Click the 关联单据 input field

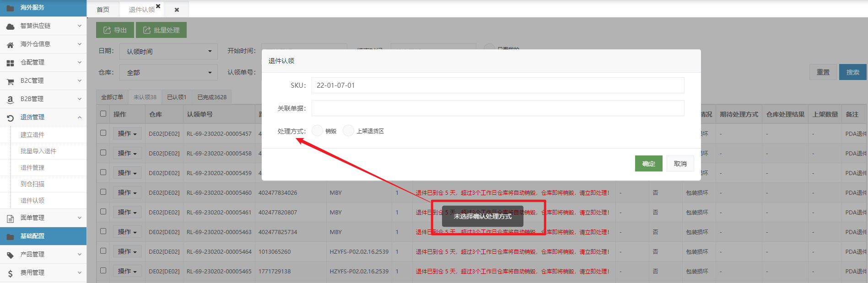pos(498,108)
